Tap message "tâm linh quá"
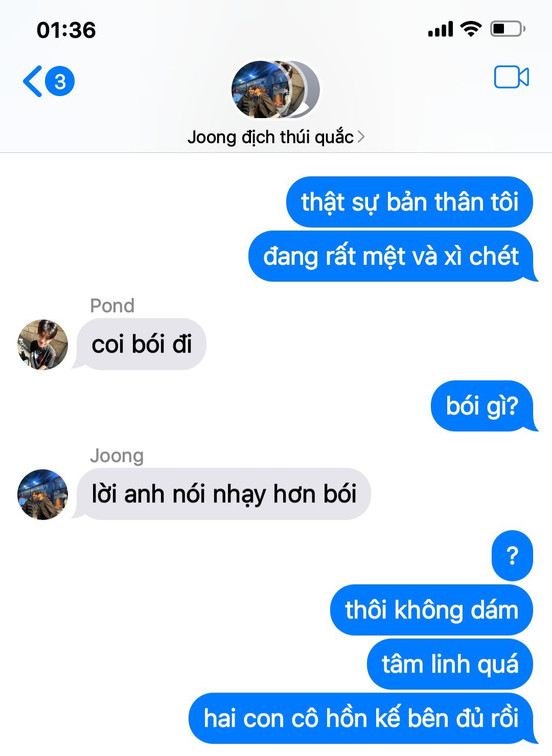Viewport: 552px width, 756px height. [x=450, y=664]
